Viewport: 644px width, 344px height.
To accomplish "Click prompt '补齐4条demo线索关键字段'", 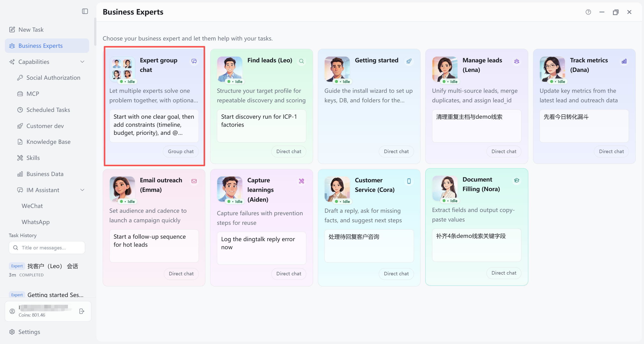I will pyautogui.click(x=477, y=245).
